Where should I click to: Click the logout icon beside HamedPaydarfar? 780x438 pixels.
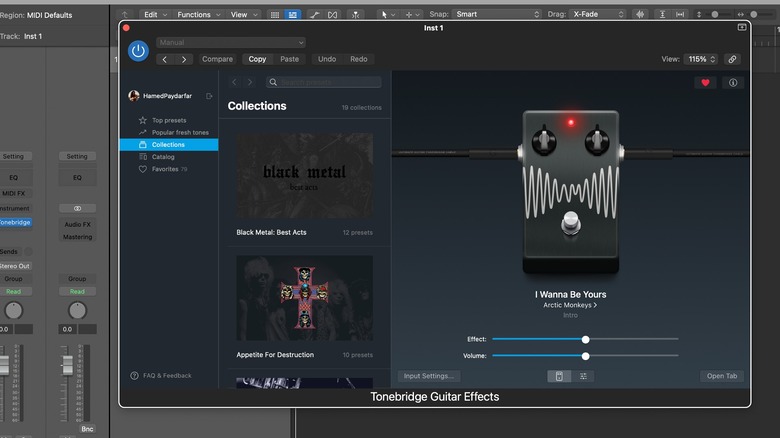pyautogui.click(x=209, y=96)
